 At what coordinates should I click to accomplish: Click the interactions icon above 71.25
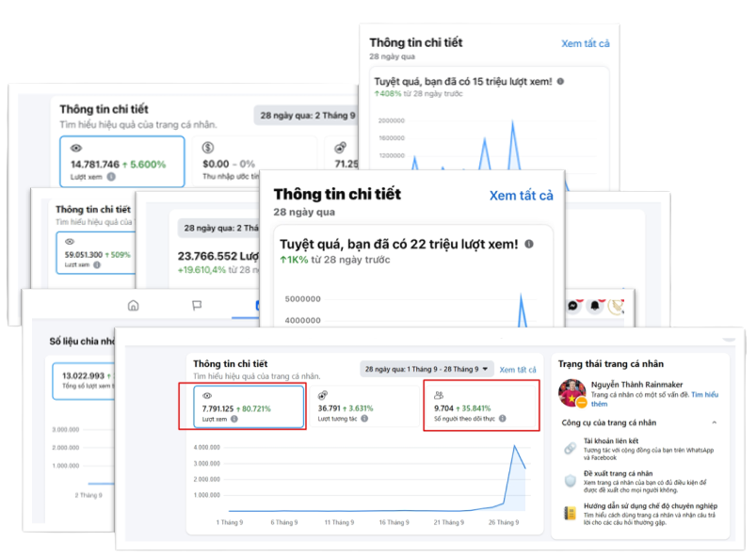341,148
